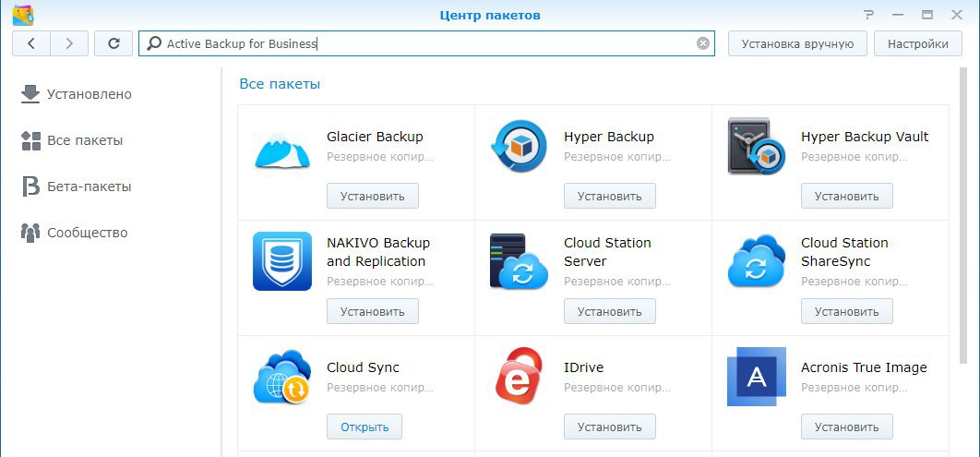Click the Hyper Backup title

[x=609, y=137]
